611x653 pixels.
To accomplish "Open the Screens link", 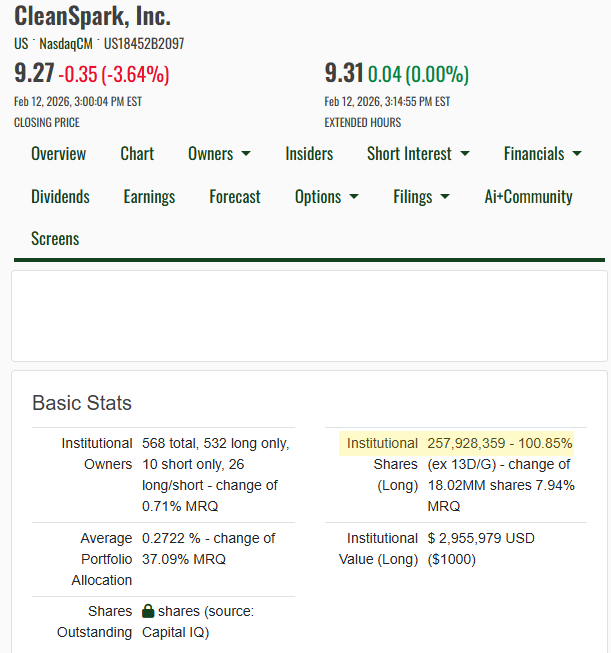I will 55,239.
